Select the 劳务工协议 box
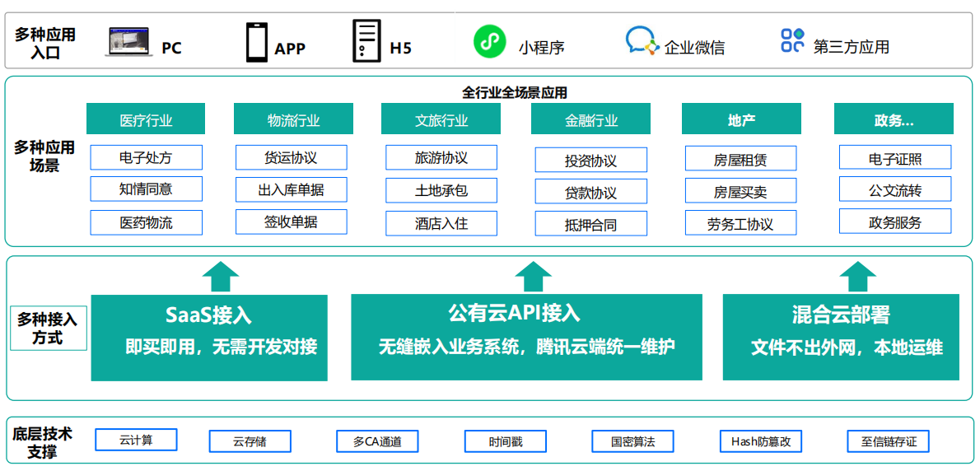The width and height of the screenshot is (980, 471). click(741, 223)
